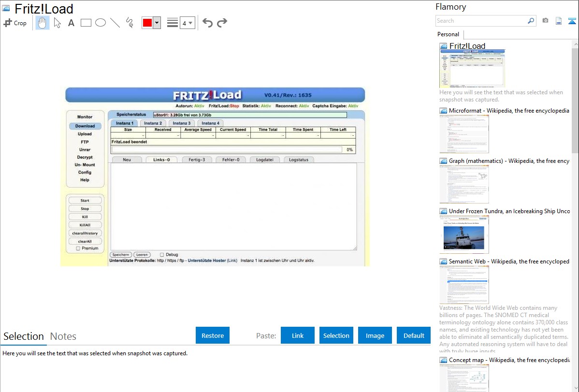The height and width of the screenshot is (392, 579).
Task: Open the line width dropdown showing 4
Action: tap(188, 23)
